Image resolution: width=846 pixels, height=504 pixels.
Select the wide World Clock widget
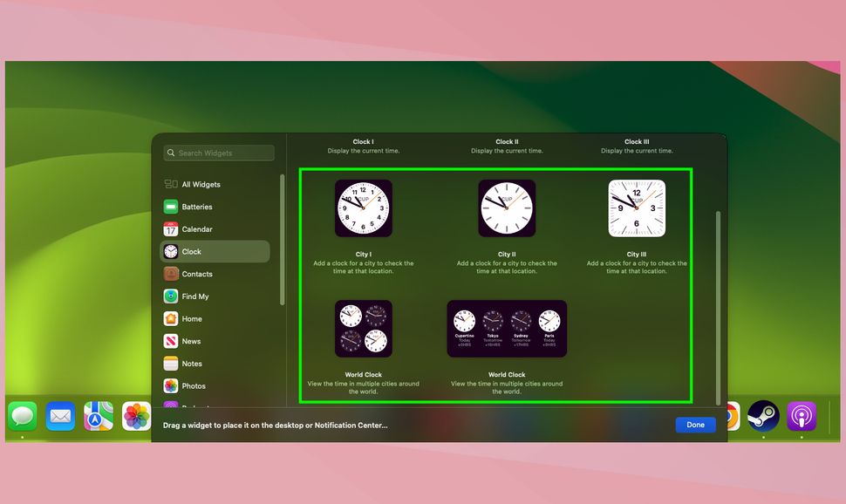(x=507, y=328)
